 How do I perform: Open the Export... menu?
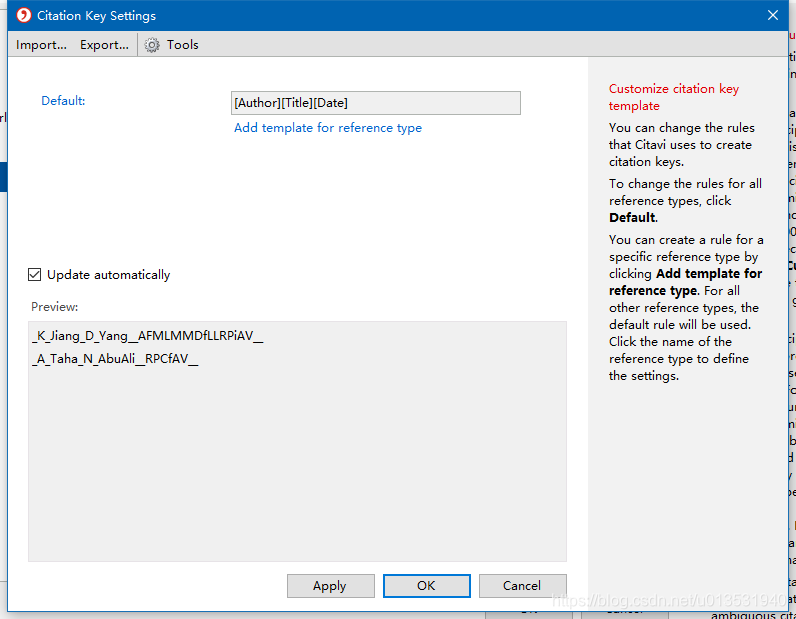(x=104, y=45)
